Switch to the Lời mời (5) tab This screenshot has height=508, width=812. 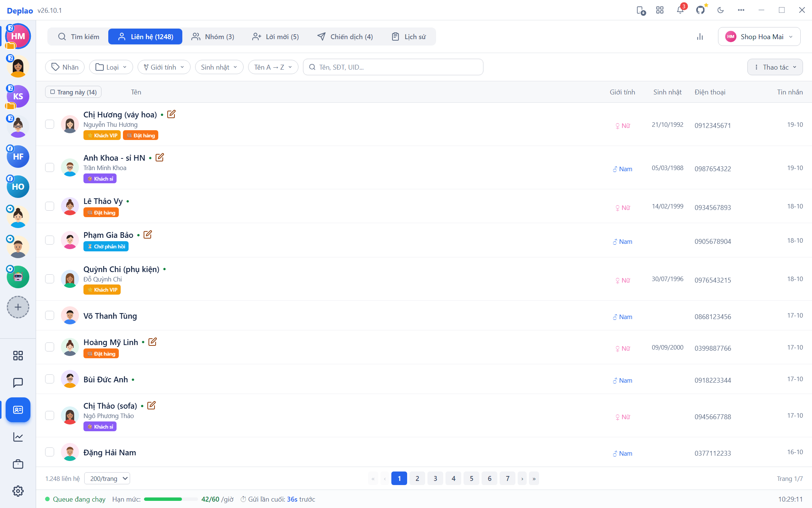pyautogui.click(x=276, y=37)
